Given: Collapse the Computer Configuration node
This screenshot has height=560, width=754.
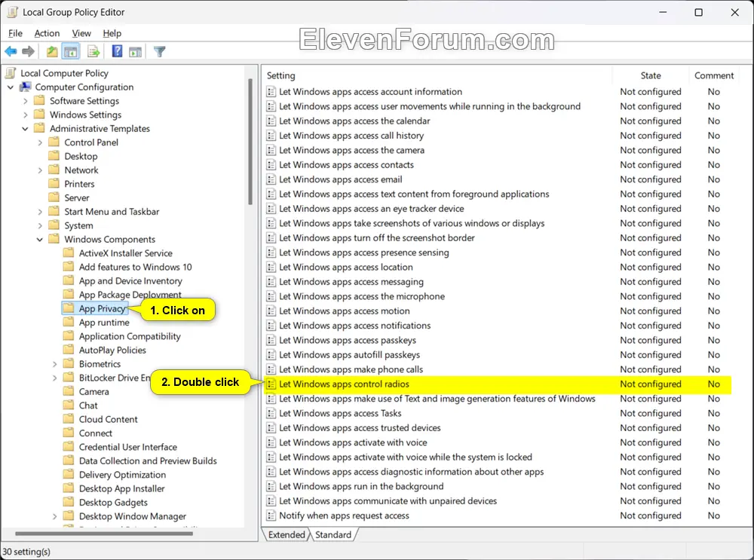Looking at the screenshot, I should coord(11,87).
